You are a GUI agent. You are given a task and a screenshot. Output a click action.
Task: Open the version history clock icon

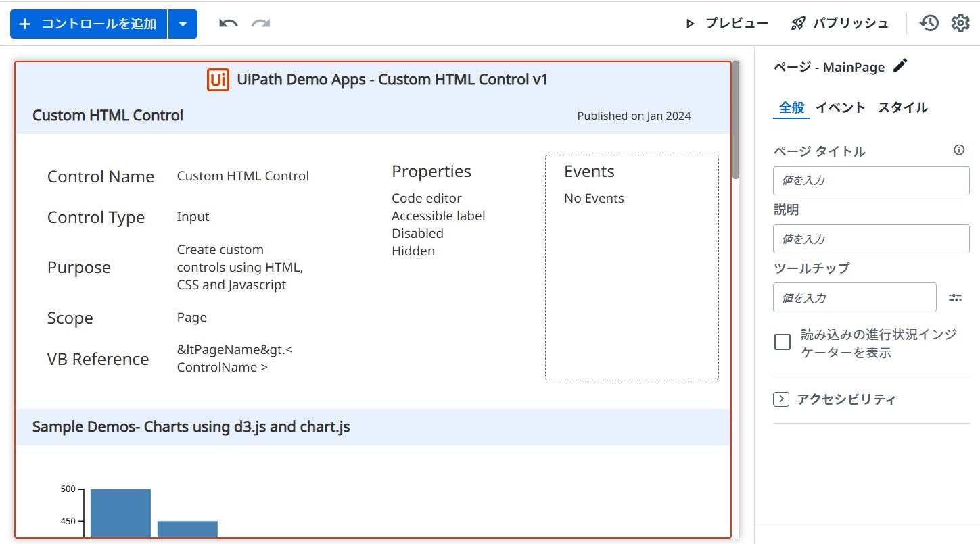click(x=929, y=24)
